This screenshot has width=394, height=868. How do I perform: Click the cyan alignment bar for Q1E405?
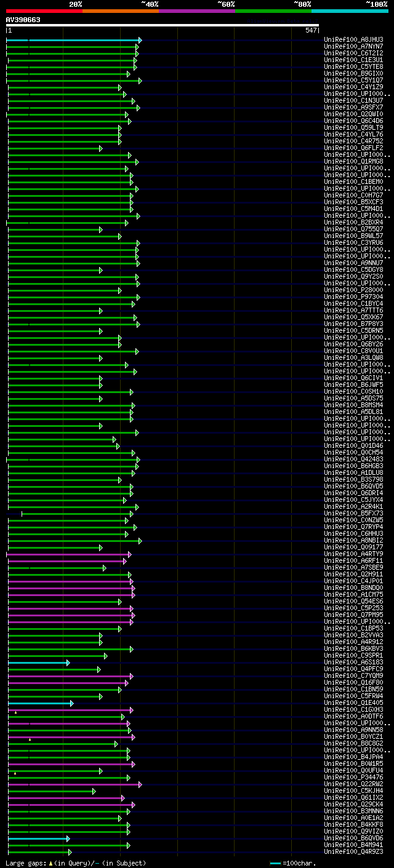[x=40, y=703]
